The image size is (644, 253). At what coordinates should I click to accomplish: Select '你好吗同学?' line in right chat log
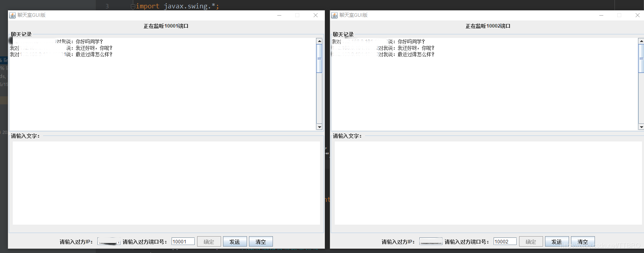point(378,42)
